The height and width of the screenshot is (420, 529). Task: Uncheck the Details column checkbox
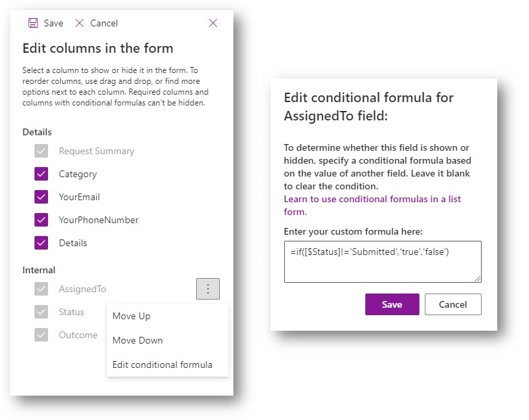41,243
